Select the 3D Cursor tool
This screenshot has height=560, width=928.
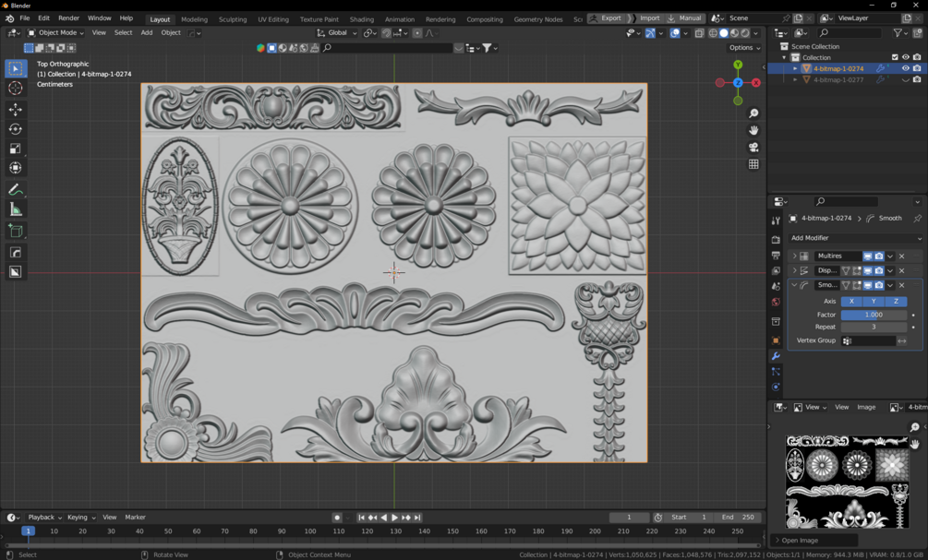click(x=16, y=89)
